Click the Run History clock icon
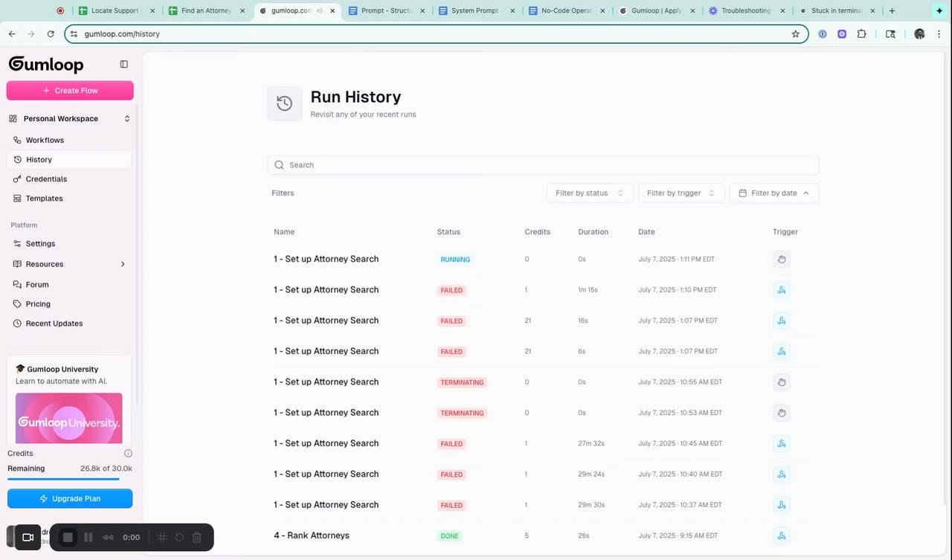Viewport: 952px width, 560px height. (x=285, y=103)
